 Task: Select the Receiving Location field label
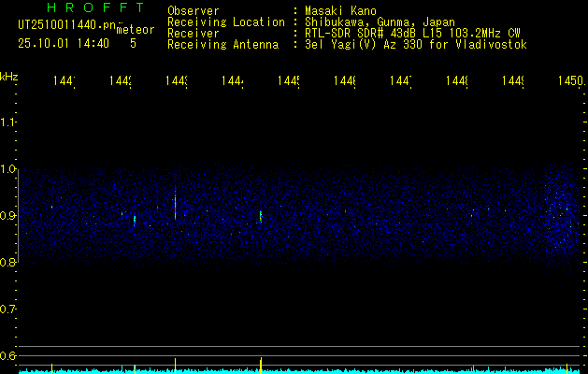pyautogui.click(x=226, y=22)
